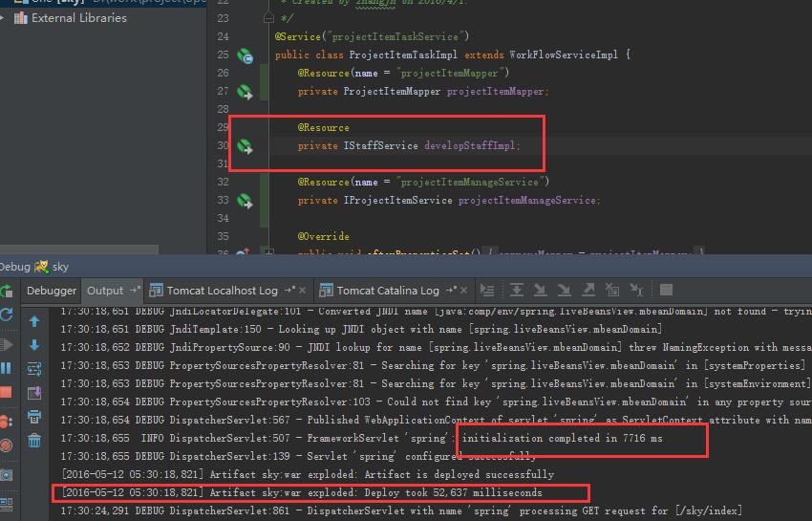Close the Tomcat Catalina Log tab
The width and height of the screenshot is (812, 521).
tap(464, 291)
